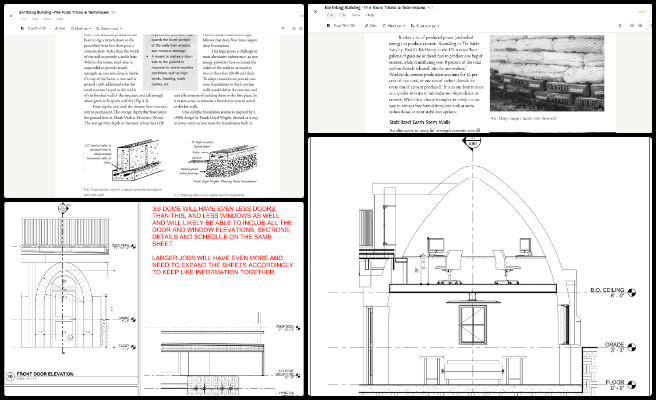Click GRADE level marker symbol in dome section
The image size is (656, 400).
[632, 347]
